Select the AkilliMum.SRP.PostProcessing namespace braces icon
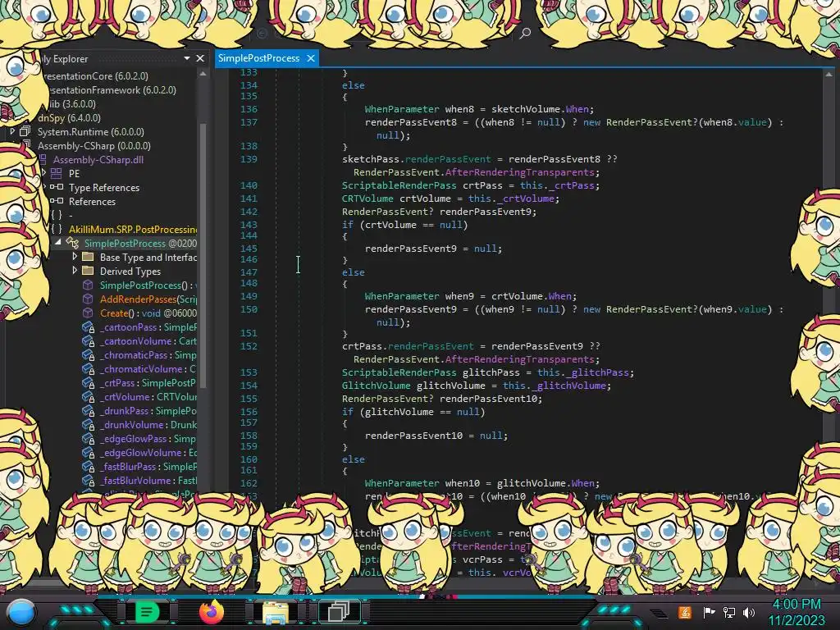 [x=57, y=229]
